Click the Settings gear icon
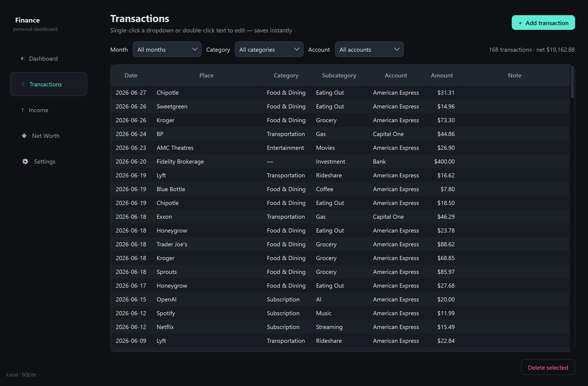The width and height of the screenshot is (588, 386). coord(25,161)
